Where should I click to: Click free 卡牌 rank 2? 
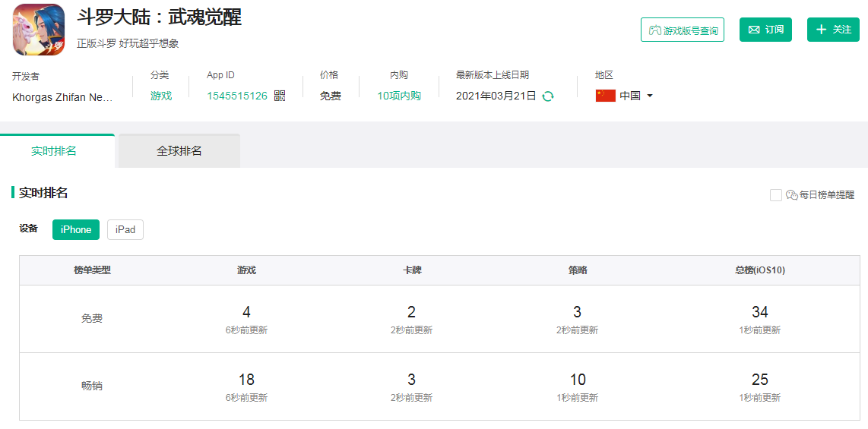(x=411, y=312)
